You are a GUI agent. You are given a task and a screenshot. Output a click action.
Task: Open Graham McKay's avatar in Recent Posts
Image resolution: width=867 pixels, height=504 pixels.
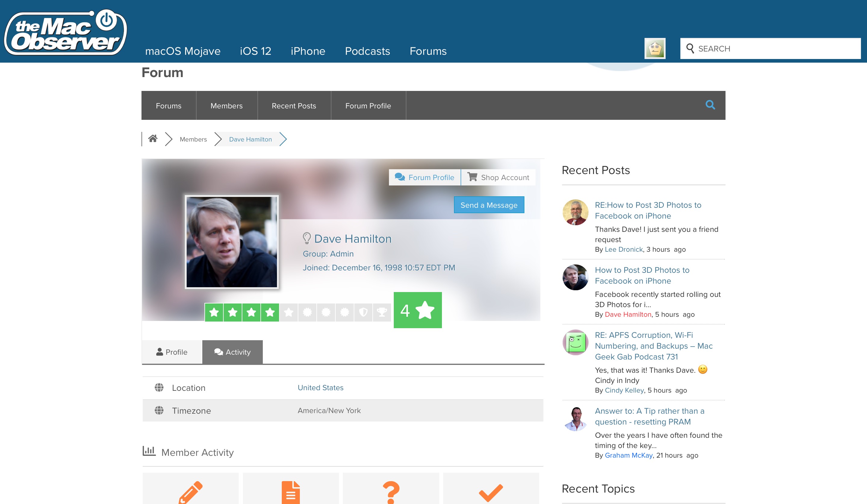click(575, 418)
